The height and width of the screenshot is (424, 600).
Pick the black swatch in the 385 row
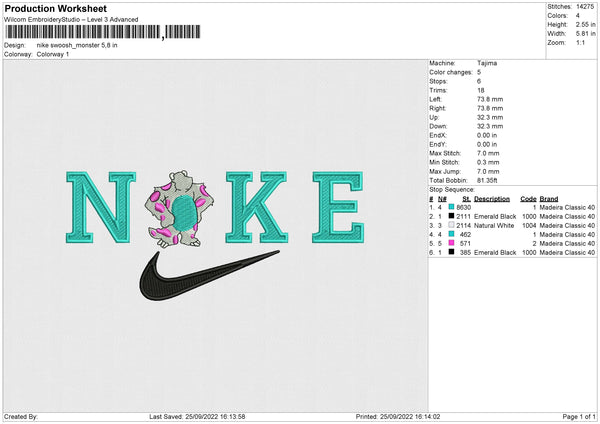click(x=452, y=252)
